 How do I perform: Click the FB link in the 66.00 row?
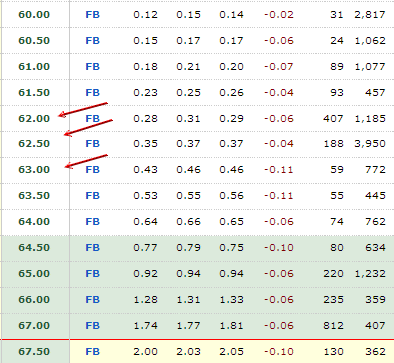click(92, 300)
